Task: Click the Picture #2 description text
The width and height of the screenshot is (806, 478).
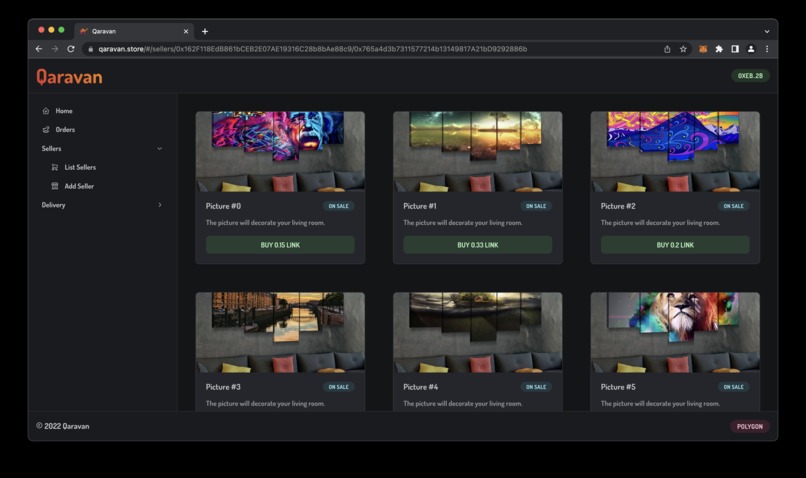Action: coord(660,223)
